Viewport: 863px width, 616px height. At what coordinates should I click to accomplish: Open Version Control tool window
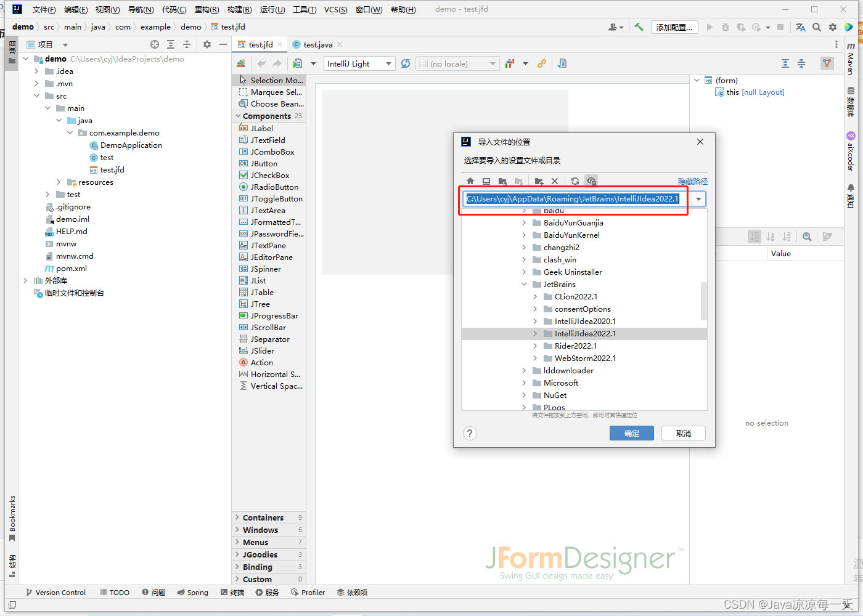click(55, 592)
